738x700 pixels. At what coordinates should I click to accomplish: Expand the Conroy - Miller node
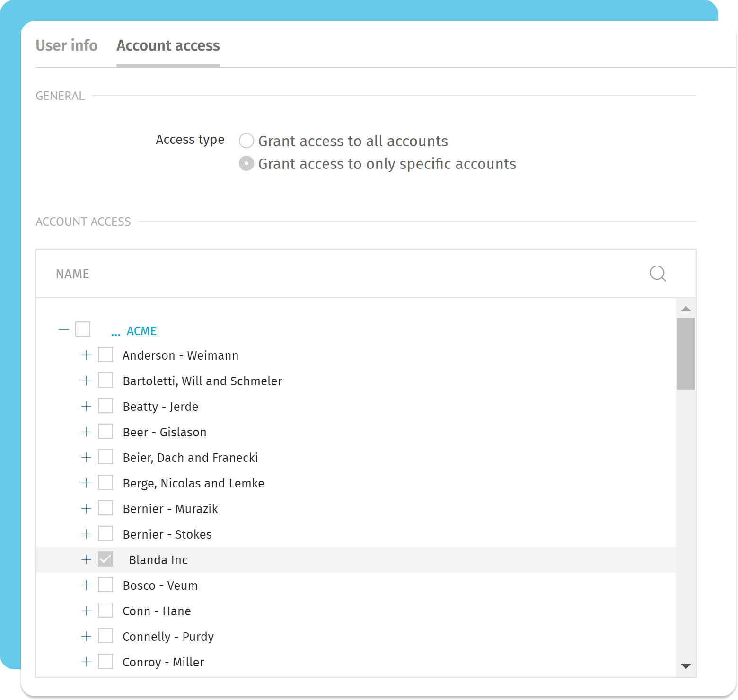[x=86, y=662]
